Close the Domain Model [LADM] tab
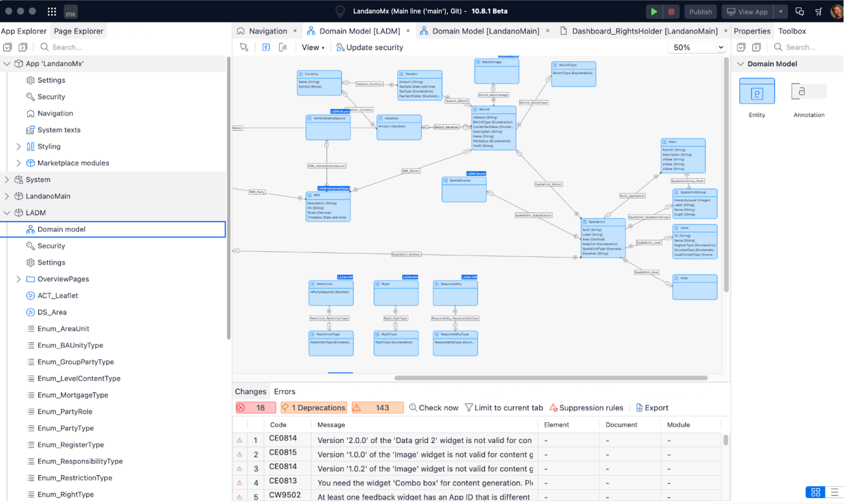 [x=408, y=31]
